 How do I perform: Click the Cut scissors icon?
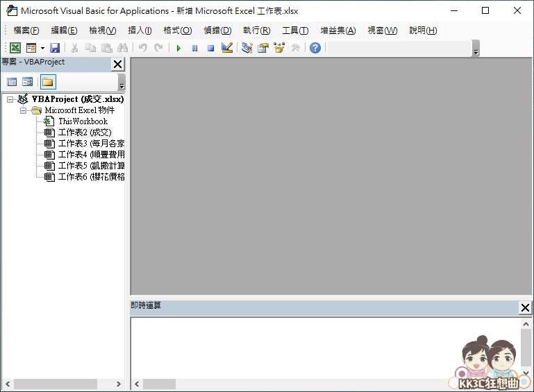pos(74,48)
